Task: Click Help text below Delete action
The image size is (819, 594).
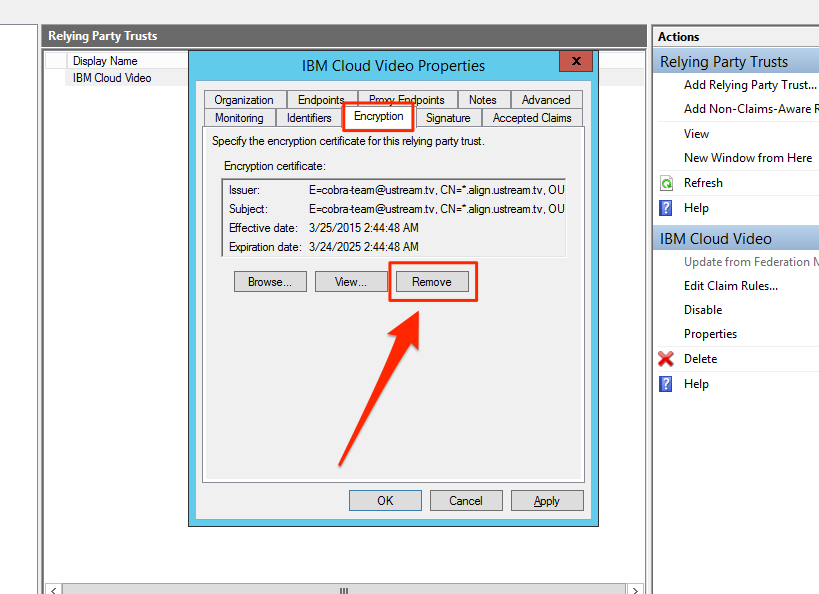Action: pyautogui.click(x=696, y=385)
